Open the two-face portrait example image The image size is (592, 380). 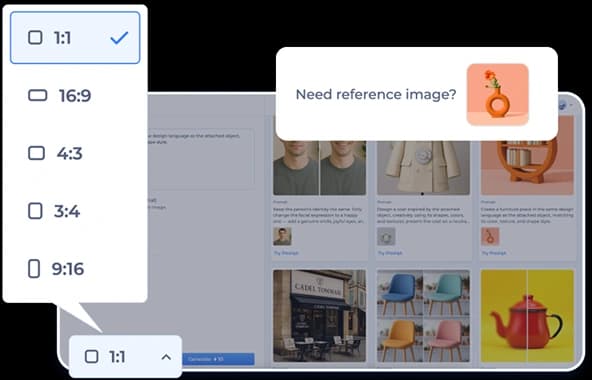tap(319, 168)
